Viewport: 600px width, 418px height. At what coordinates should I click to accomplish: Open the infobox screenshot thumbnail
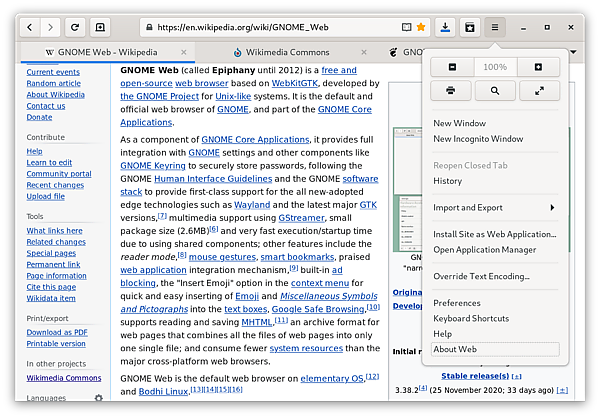coord(408,189)
